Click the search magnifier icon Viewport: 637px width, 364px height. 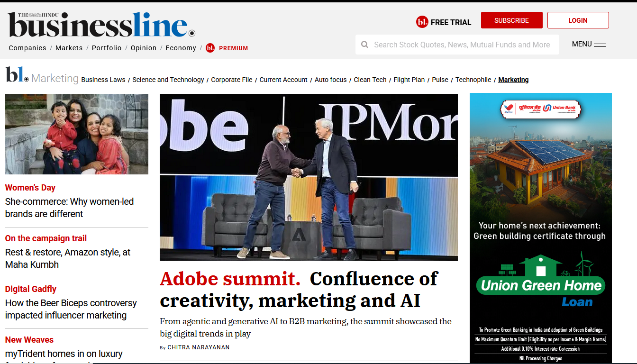pyautogui.click(x=364, y=45)
